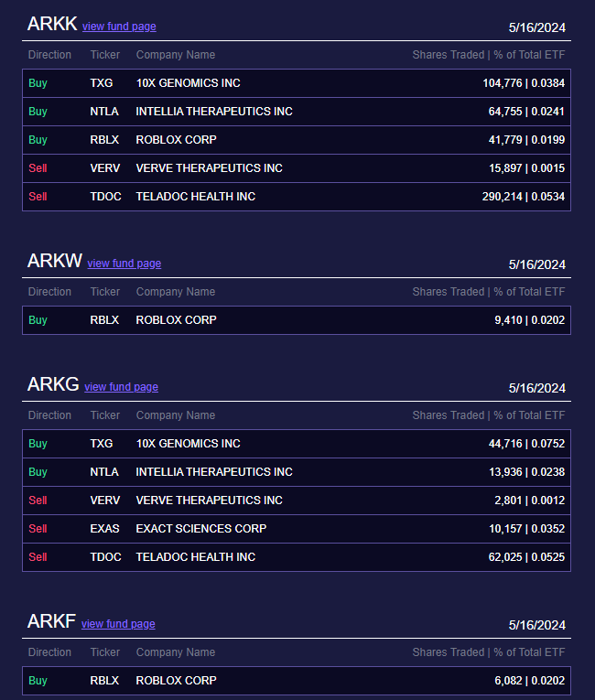595x700 pixels.
Task: Click INTELLIA THERAPEUTICS INC in ARKK table
Action: (x=214, y=112)
